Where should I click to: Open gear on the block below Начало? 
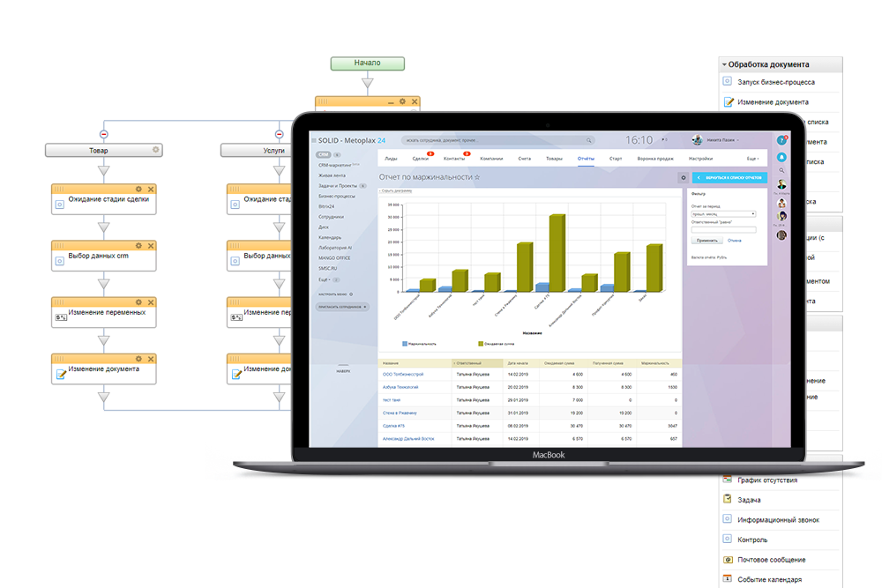click(x=402, y=101)
